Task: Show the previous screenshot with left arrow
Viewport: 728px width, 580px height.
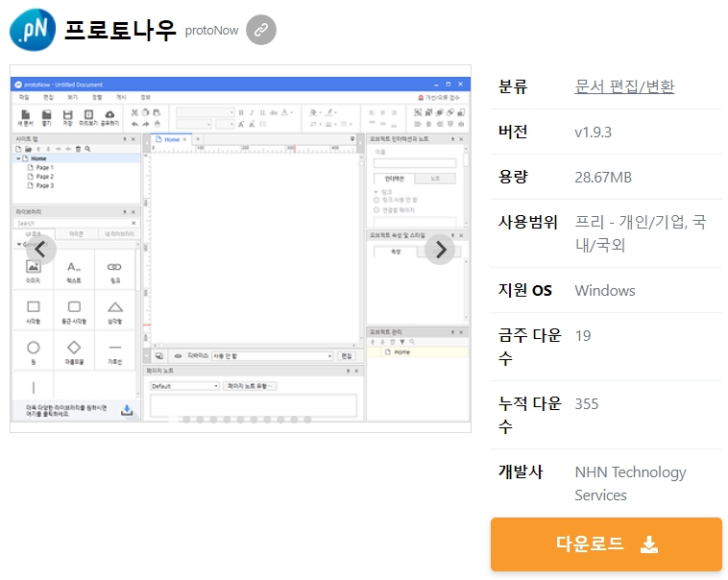Action: [41, 250]
